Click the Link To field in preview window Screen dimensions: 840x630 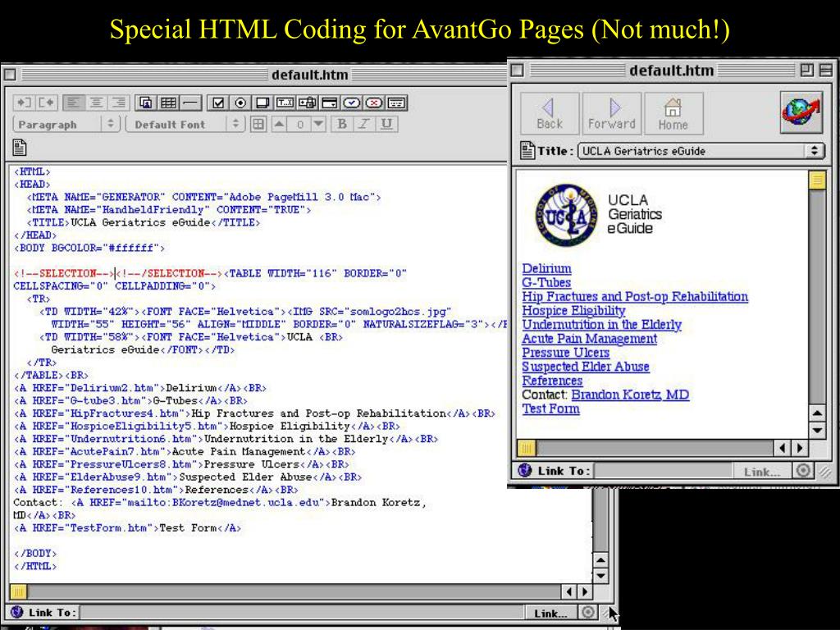(663, 471)
